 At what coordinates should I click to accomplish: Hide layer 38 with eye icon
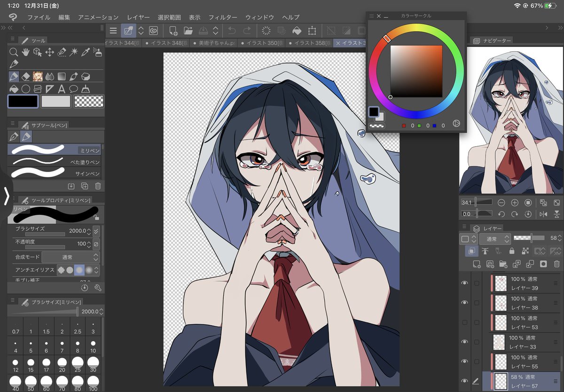click(465, 303)
